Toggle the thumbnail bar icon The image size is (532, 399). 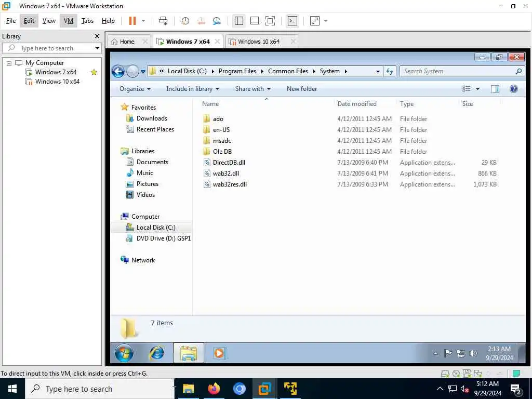point(255,21)
